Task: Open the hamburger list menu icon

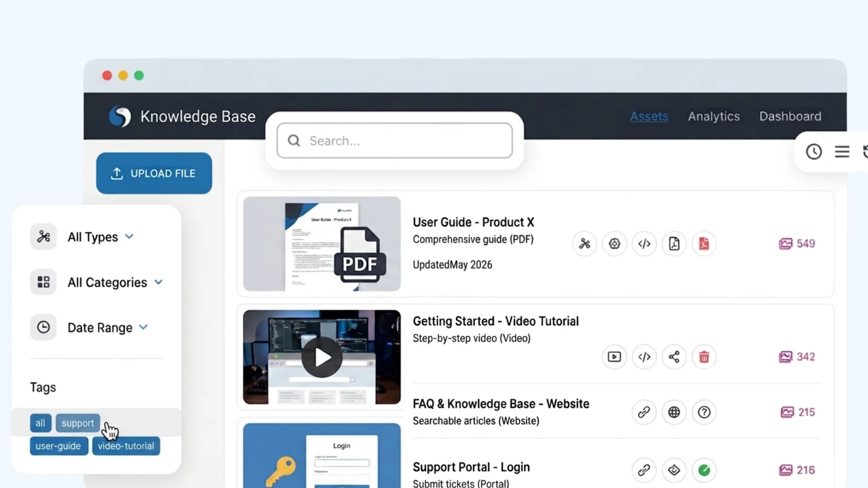Action: point(842,152)
